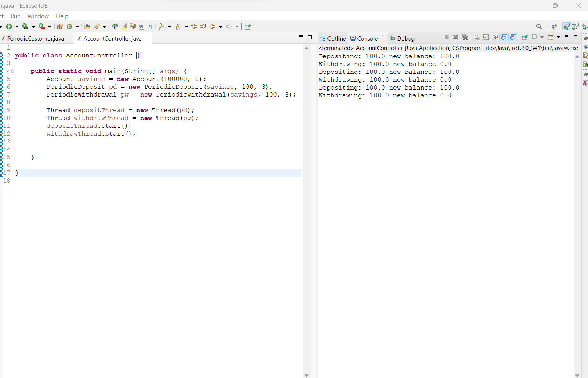
Task: Click the New Java Class icon
Action: pos(70,27)
